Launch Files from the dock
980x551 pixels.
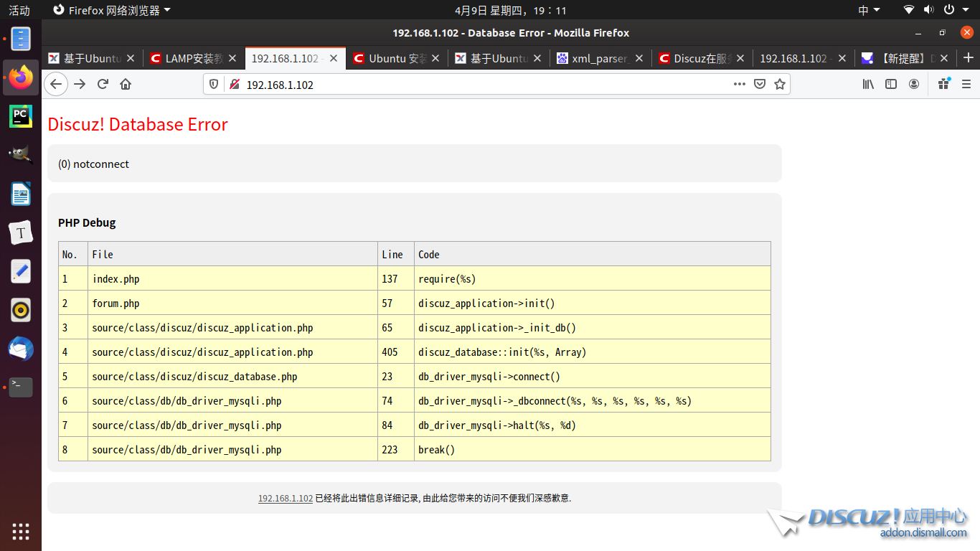pos(21,39)
